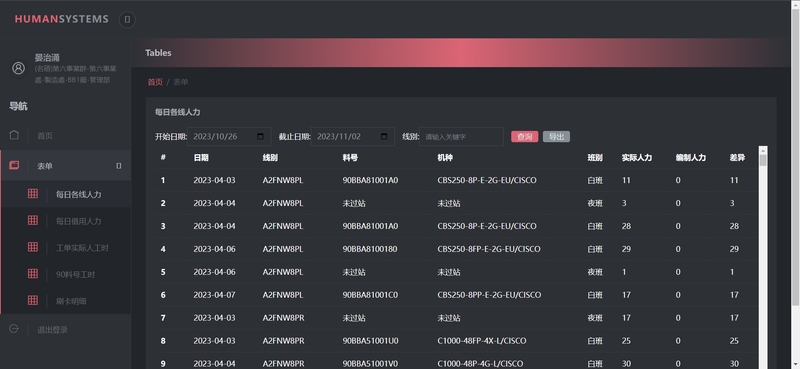
Task: Click the user avatar icon
Action: (18, 68)
